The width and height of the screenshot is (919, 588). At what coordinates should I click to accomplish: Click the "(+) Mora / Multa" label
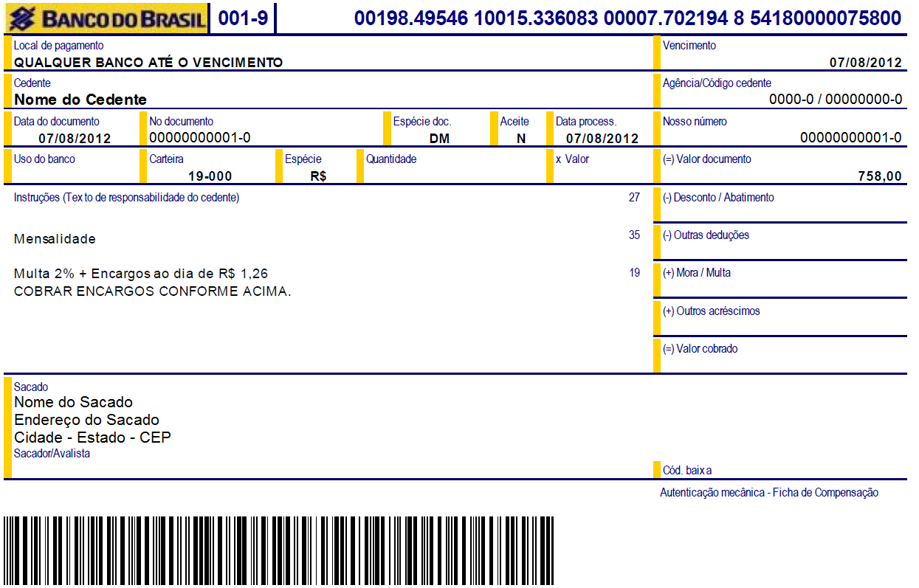[697, 272]
